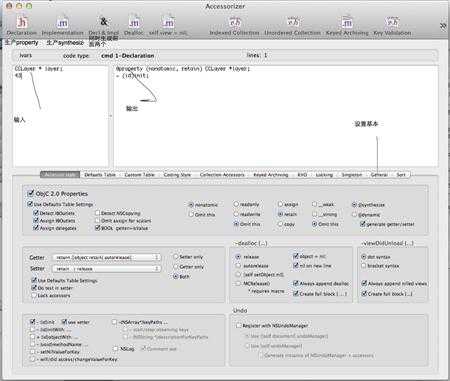
Task: Select the @synthesize radio button
Action: coord(354,205)
